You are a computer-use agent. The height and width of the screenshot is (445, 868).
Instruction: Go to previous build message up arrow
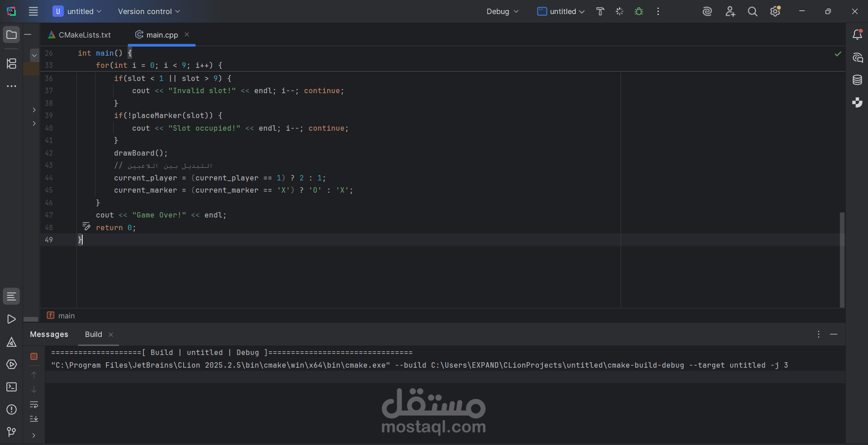[x=34, y=375]
